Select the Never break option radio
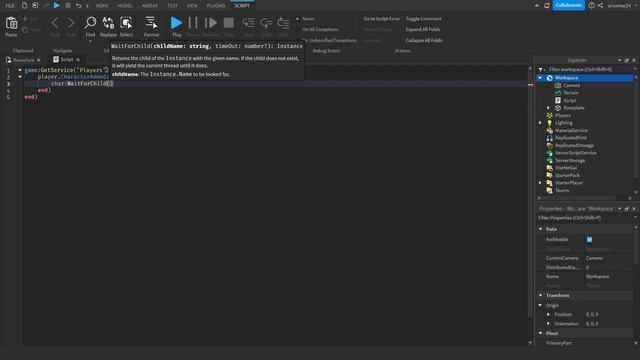Image resolution: width=640 pixels, height=360 pixels. 298,19
